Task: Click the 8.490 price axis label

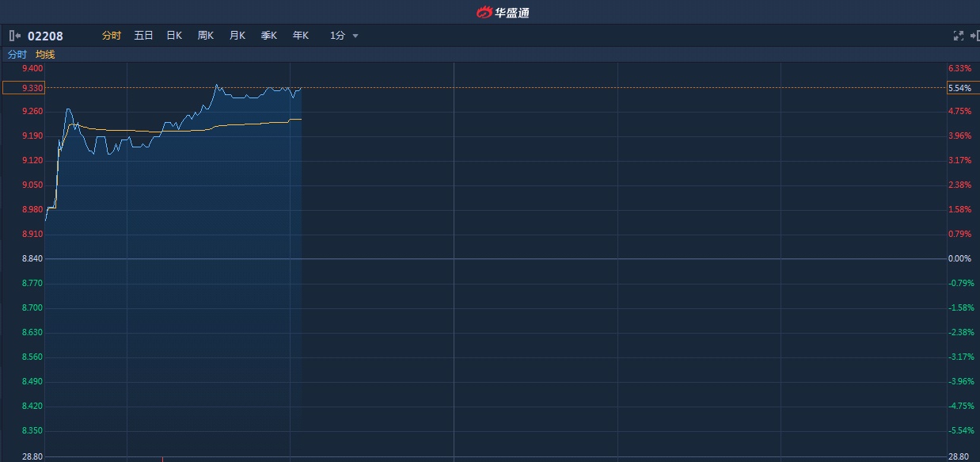Action: pos(32,381)
